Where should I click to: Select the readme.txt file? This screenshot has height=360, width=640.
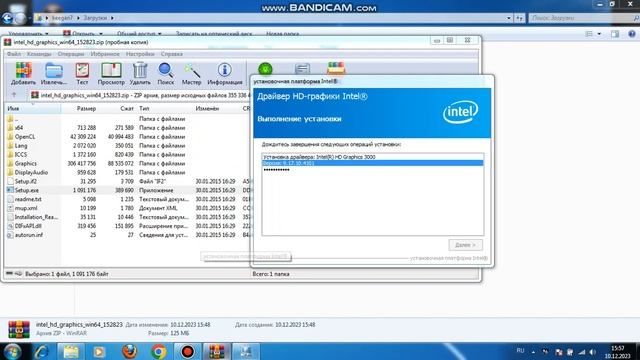[127, 199]
